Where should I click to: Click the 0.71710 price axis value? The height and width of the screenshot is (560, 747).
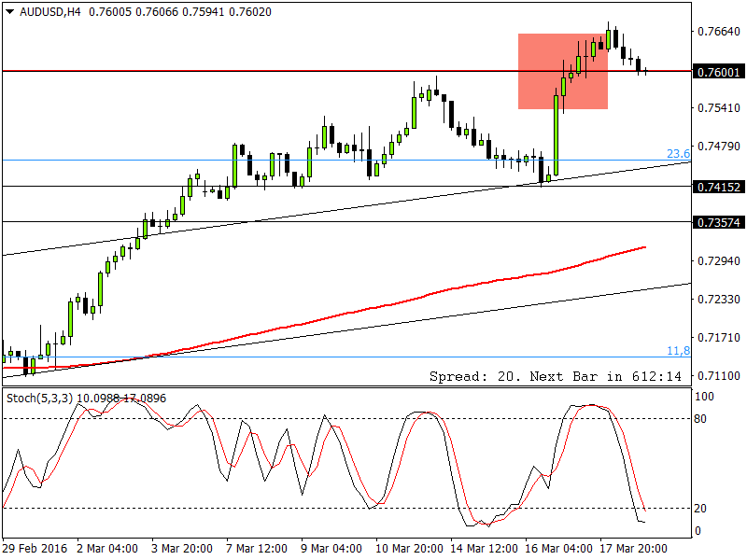pyautogui.click(x=718, y=338)
